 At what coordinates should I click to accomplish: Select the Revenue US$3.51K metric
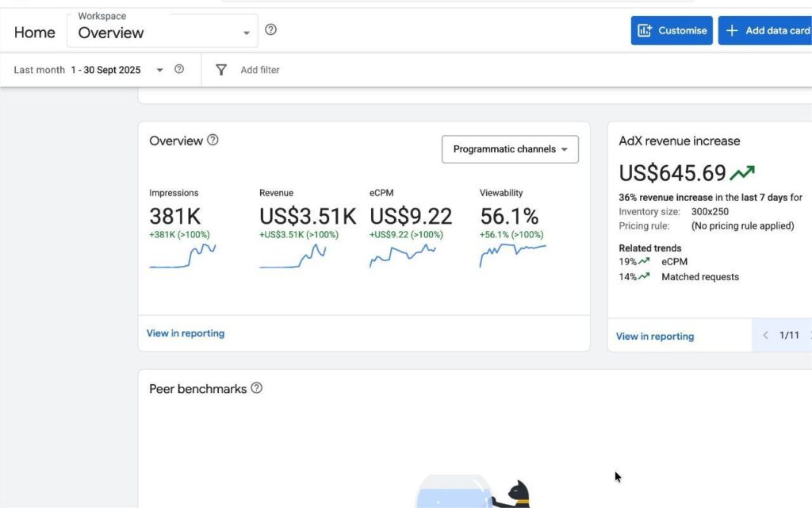tap(308, 216)
